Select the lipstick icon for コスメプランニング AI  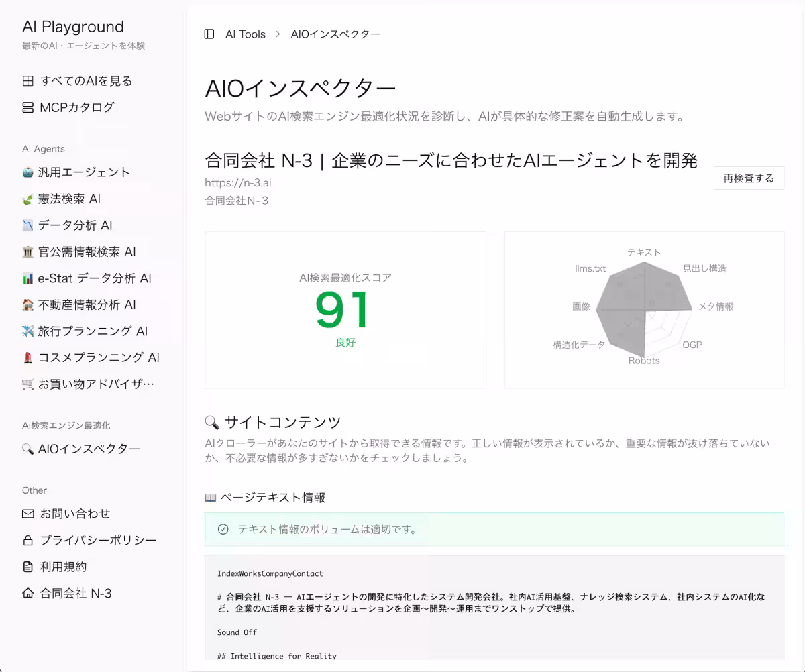coord(27,357)
